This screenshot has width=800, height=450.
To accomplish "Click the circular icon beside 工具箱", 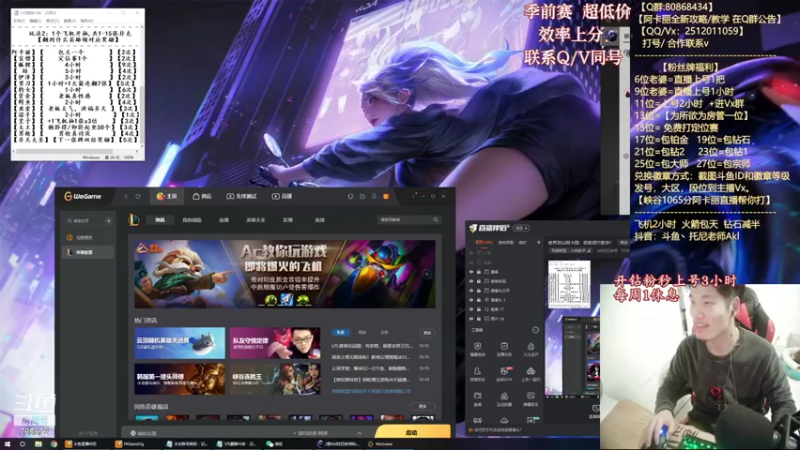I will click(535, 330).
